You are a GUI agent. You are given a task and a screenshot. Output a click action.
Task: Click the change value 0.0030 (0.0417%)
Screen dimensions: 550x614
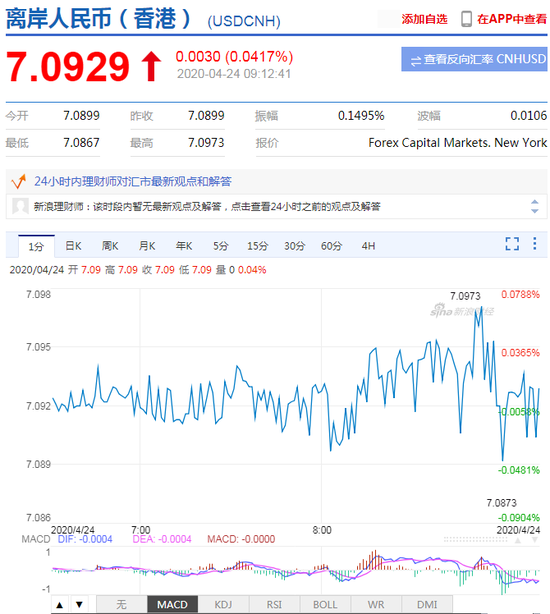[x=234, y=57]
